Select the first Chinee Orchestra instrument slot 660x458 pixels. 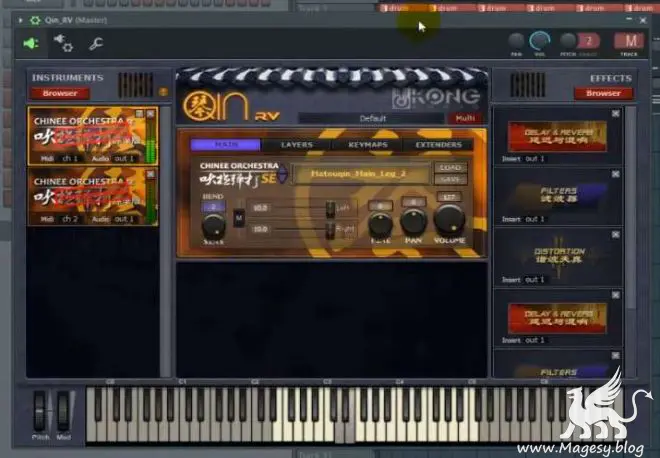pos(93,136)
